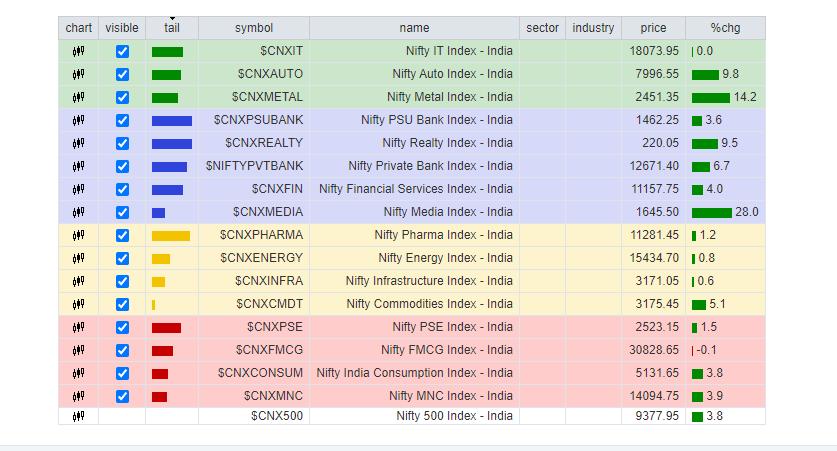This screenshot has height=451, width=837.
Task: Open chart icon for $CNXREALTY row
Action: coord(78,143)
